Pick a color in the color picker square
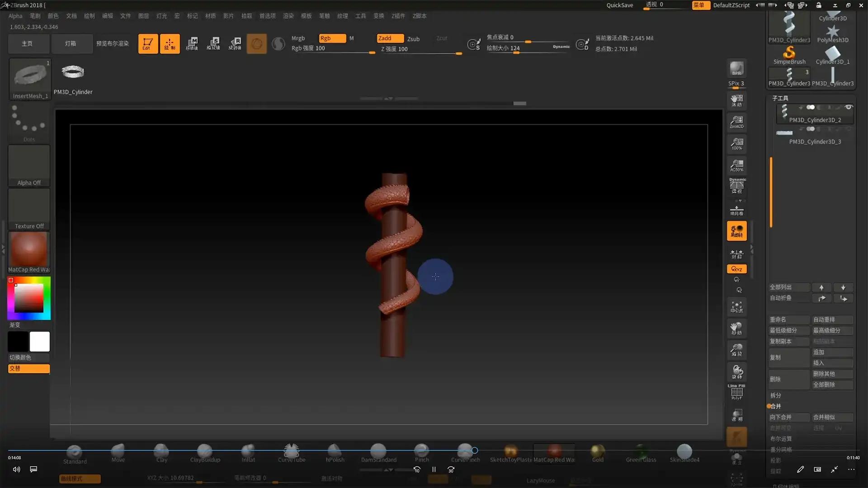 coord(28,298)
